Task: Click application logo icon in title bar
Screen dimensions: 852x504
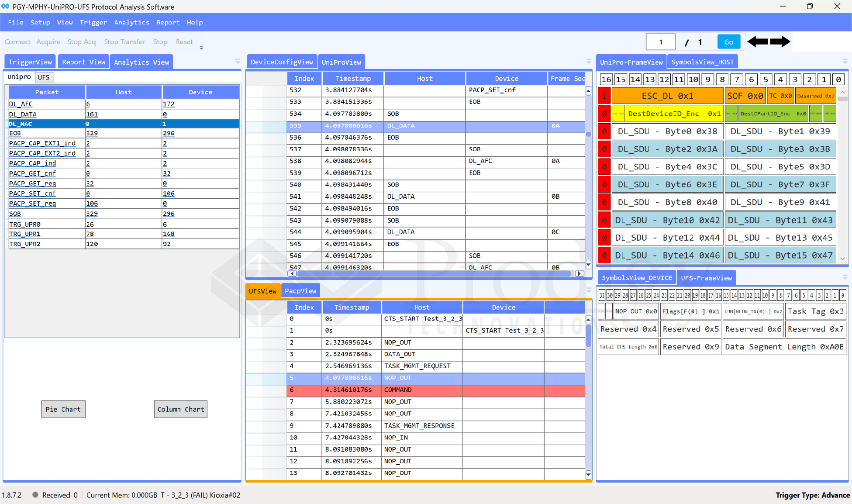Action: pos(5,7)
